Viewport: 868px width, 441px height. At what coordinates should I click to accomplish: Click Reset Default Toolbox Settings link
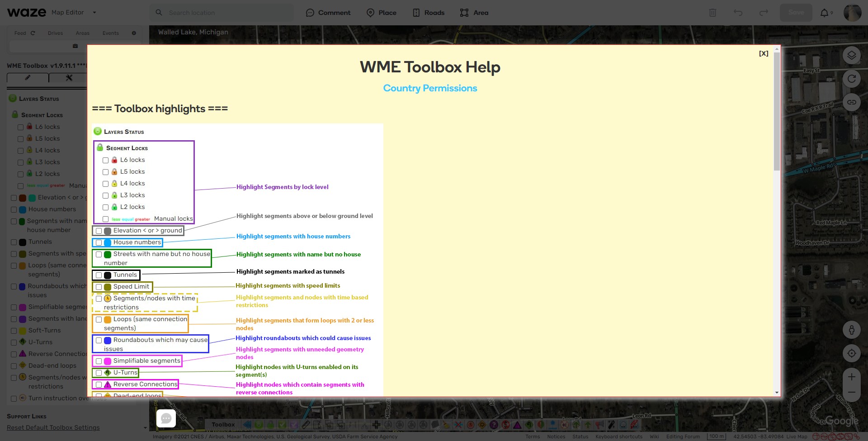[x=53, y=428]
